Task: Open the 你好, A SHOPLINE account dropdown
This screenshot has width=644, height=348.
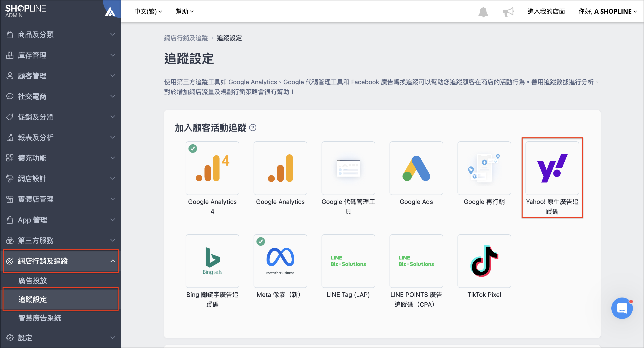Action: coord(608,11)
